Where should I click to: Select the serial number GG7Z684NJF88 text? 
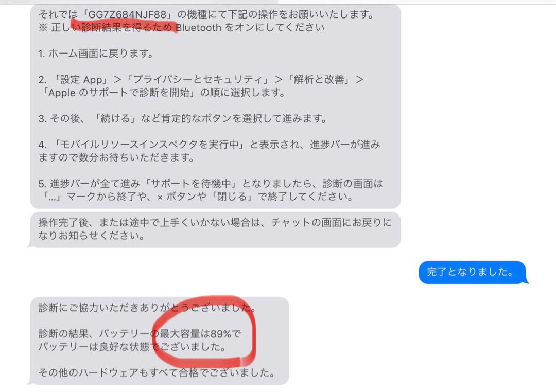[127, 14]
